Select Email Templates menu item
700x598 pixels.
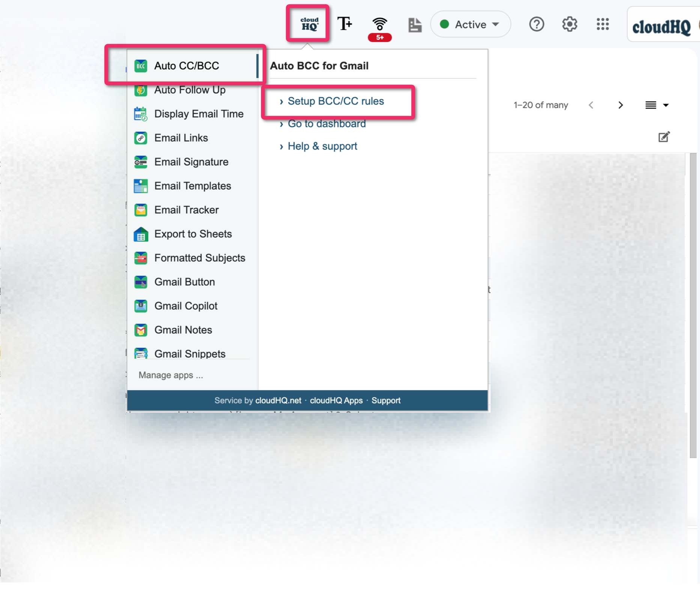[192, 186]
